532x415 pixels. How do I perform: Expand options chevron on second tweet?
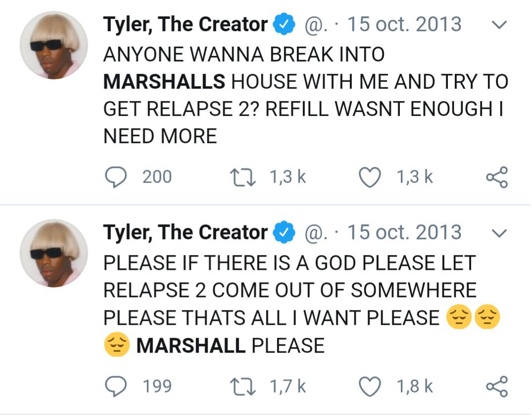500,233
